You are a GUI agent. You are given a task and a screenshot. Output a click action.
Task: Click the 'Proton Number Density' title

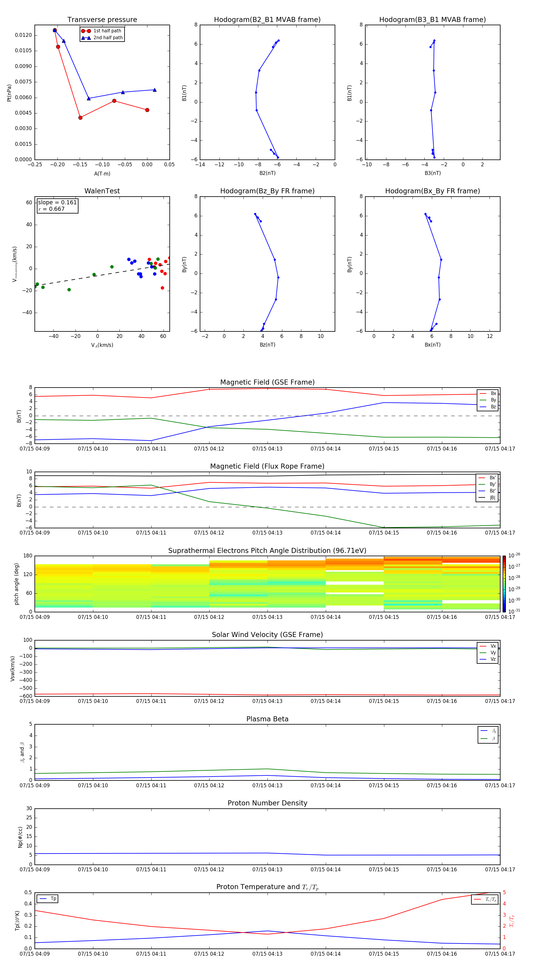(x=267, y=803)
